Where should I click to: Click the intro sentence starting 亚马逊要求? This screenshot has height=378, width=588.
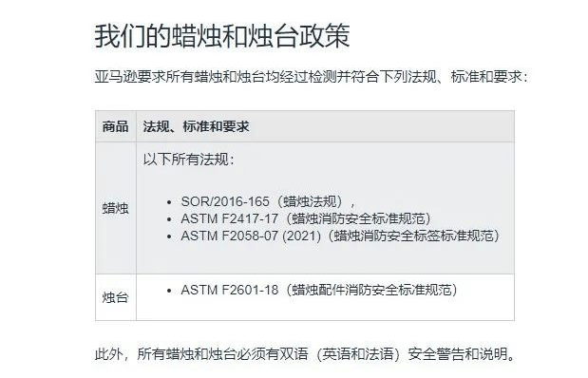click(312, 77)
